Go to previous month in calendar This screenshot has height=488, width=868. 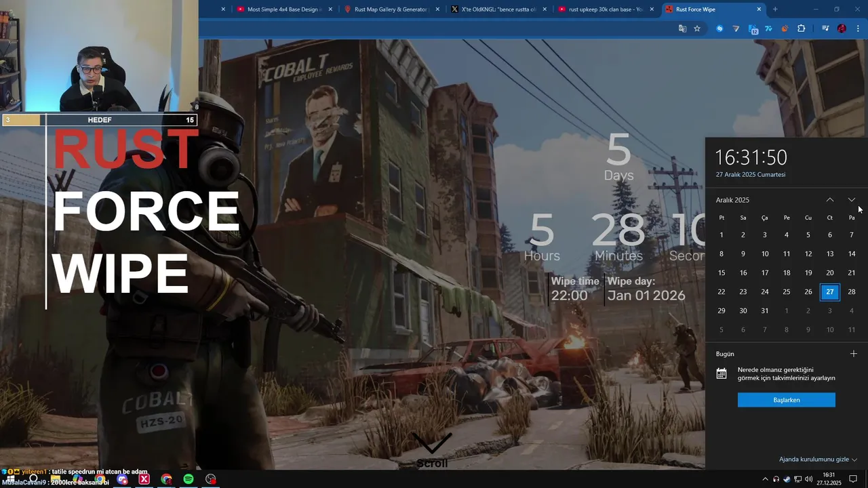coord(830,200)
